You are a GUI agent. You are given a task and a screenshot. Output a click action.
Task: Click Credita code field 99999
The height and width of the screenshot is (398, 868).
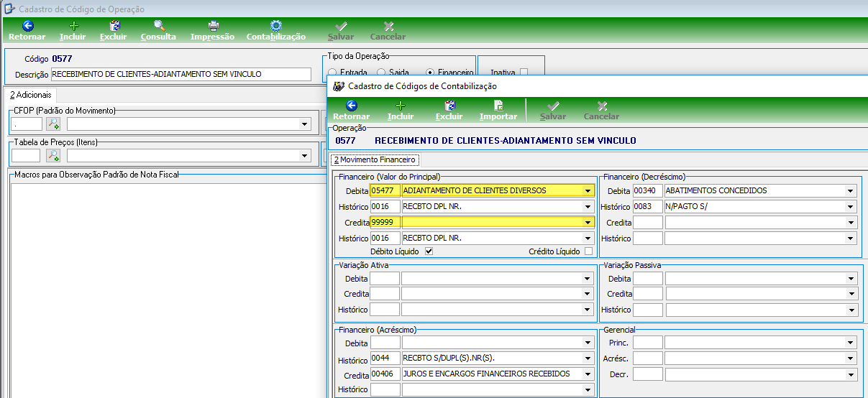click(x=385, y=223)
